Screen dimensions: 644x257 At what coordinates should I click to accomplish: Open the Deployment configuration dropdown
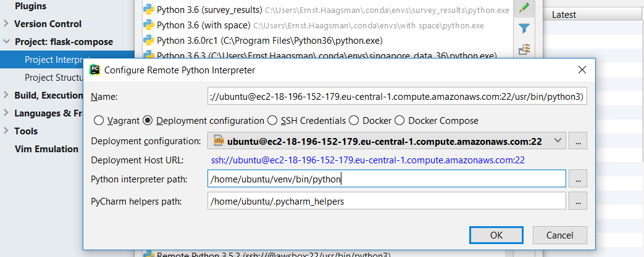(x=387, y=141)
